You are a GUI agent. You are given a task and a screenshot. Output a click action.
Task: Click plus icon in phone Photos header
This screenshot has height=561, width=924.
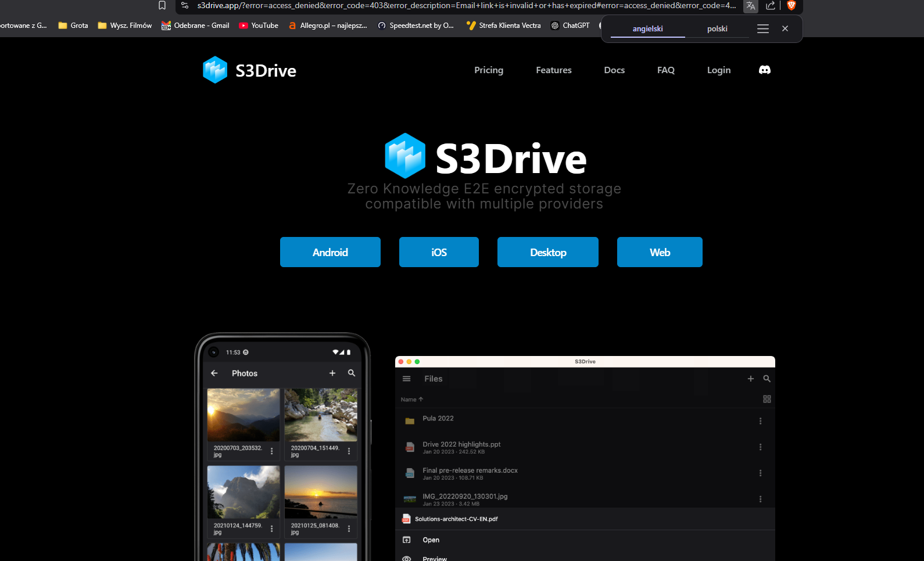332,373
